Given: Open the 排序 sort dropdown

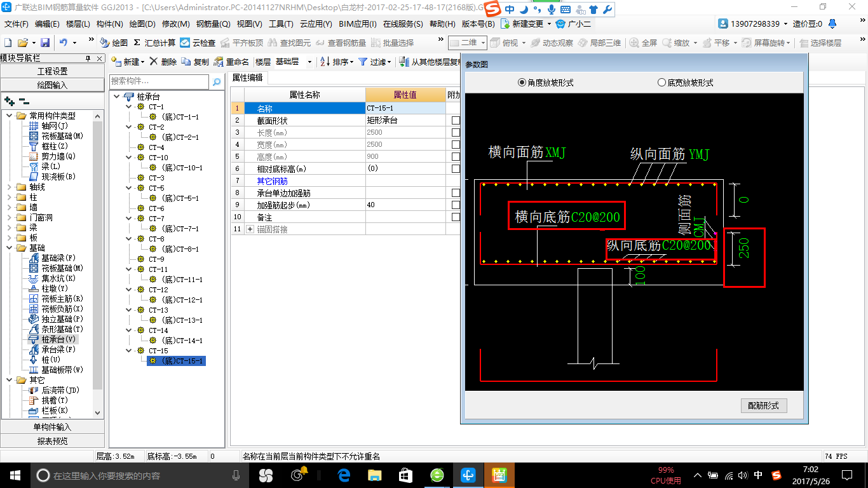Looking at the screenshot, I should pos(337,62).
